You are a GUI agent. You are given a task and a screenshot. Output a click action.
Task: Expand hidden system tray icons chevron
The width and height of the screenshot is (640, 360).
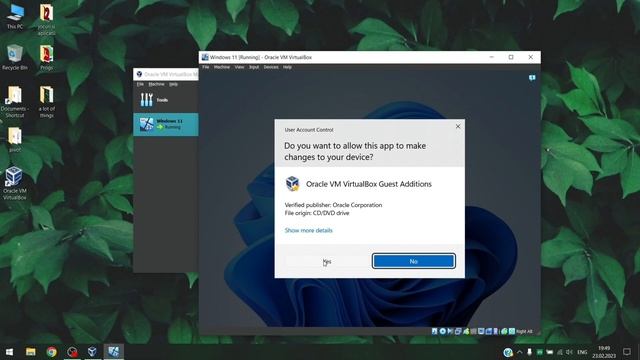tap(520, 352)
